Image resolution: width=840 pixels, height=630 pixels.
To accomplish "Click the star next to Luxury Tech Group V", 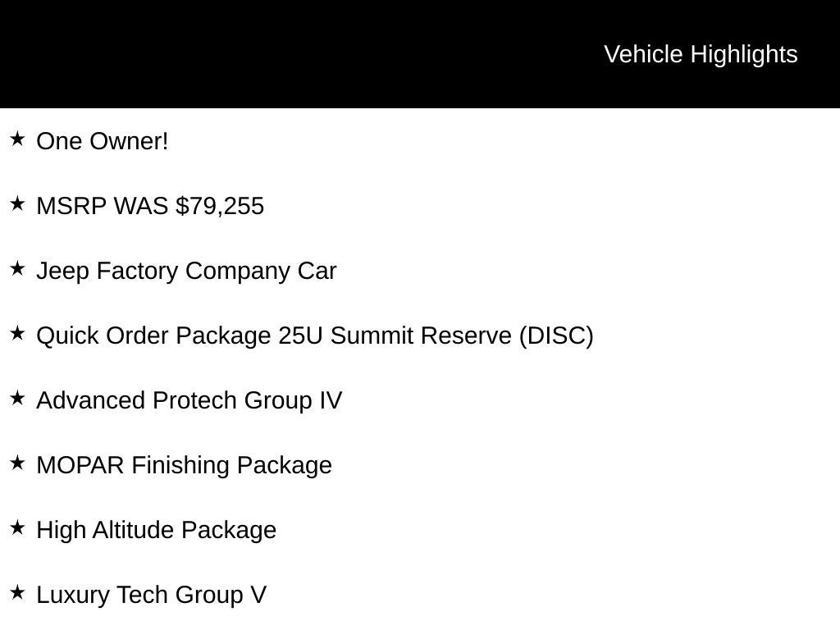I will click(17, 592).
